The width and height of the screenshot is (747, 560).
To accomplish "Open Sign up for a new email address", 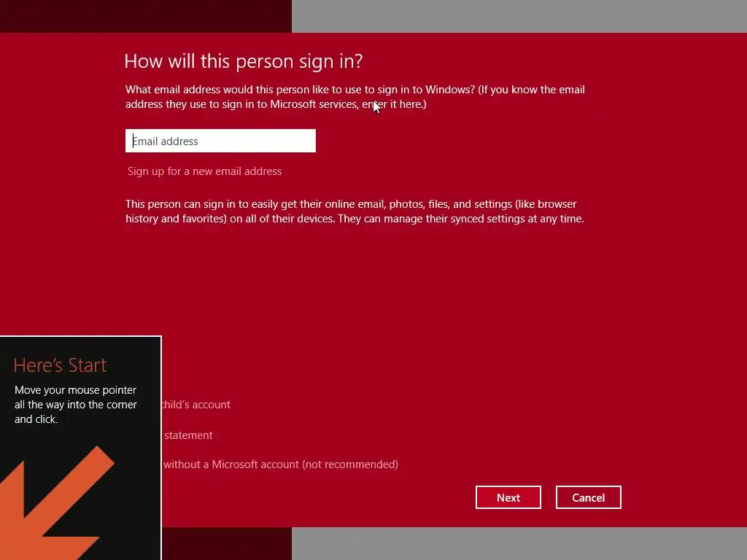I will (x=204, y=171).
